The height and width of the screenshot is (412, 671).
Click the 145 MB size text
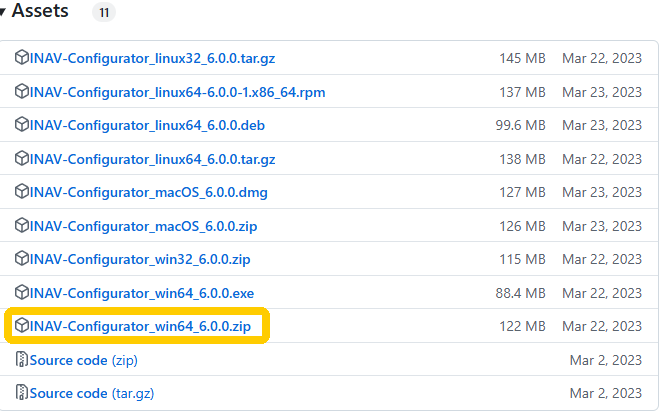[522, 58]
